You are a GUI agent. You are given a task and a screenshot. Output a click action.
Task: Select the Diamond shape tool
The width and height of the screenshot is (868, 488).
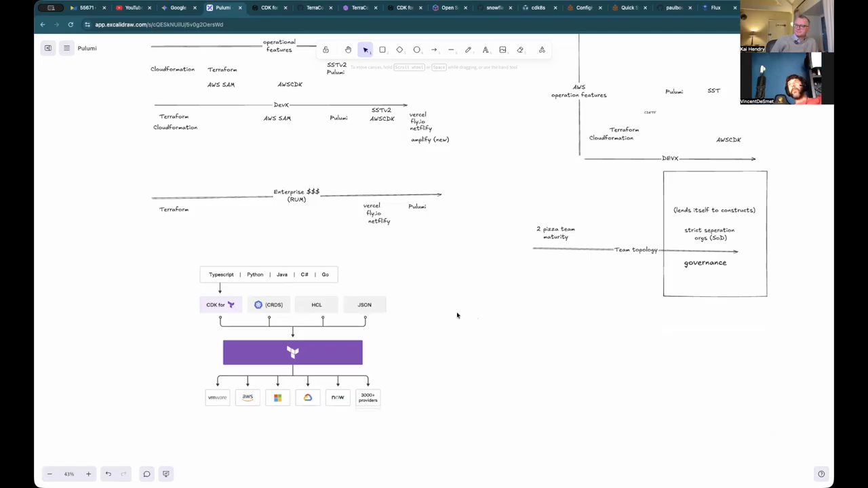[x=399, y=49]
